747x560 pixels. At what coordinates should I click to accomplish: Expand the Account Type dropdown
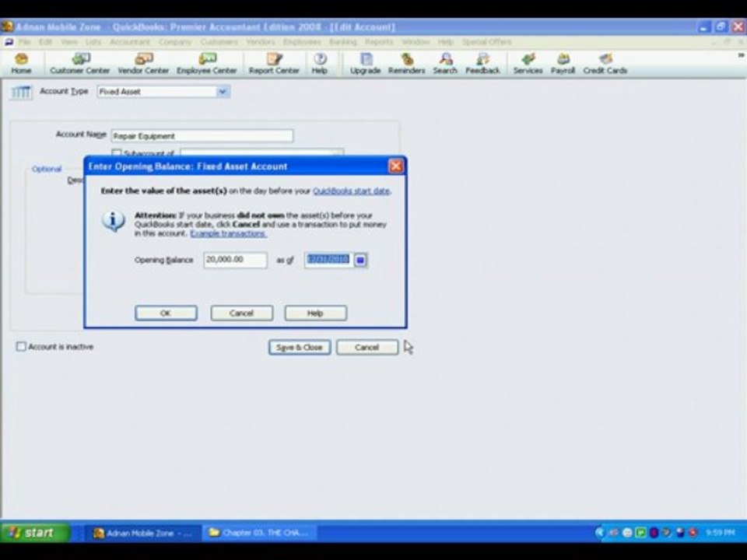click(223, 92)
